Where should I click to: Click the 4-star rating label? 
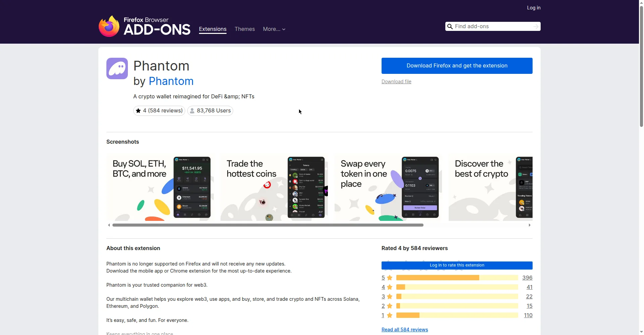[383, 287]
